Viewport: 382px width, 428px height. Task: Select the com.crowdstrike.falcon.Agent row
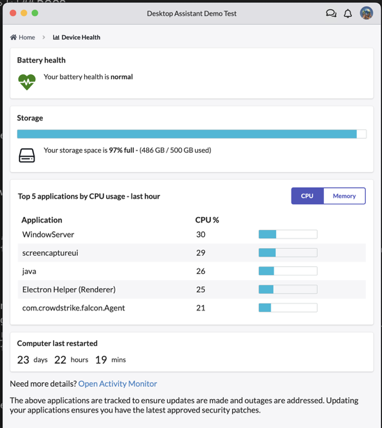[x=192, y=308]
